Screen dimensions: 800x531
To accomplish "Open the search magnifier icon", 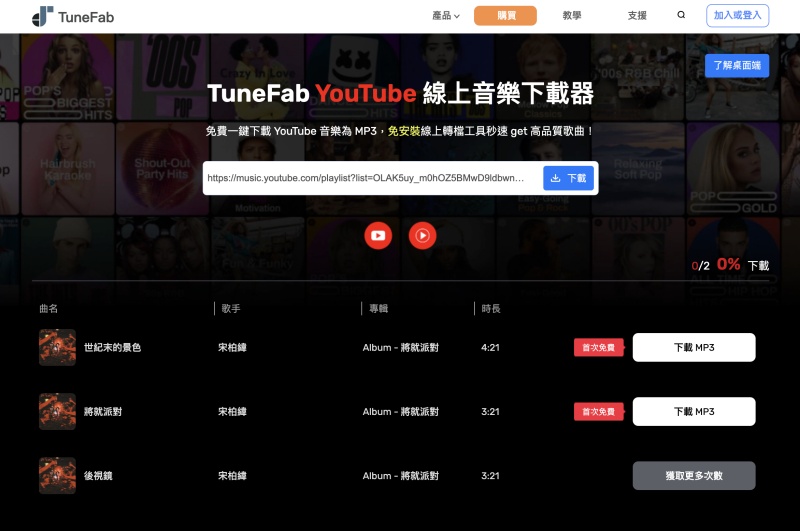I will (681, 15).
